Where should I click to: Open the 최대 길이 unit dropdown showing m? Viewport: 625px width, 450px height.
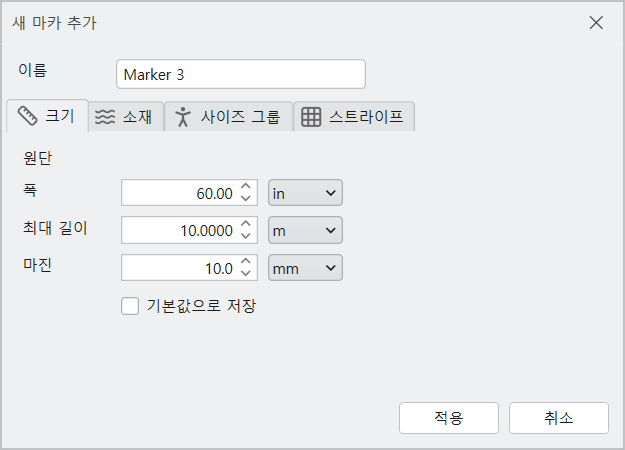click(305, 230)
